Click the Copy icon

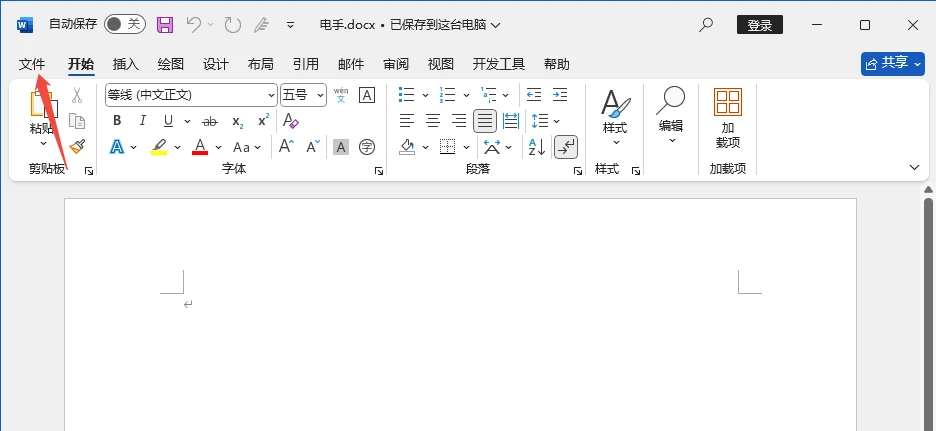[x=77, y=121]
